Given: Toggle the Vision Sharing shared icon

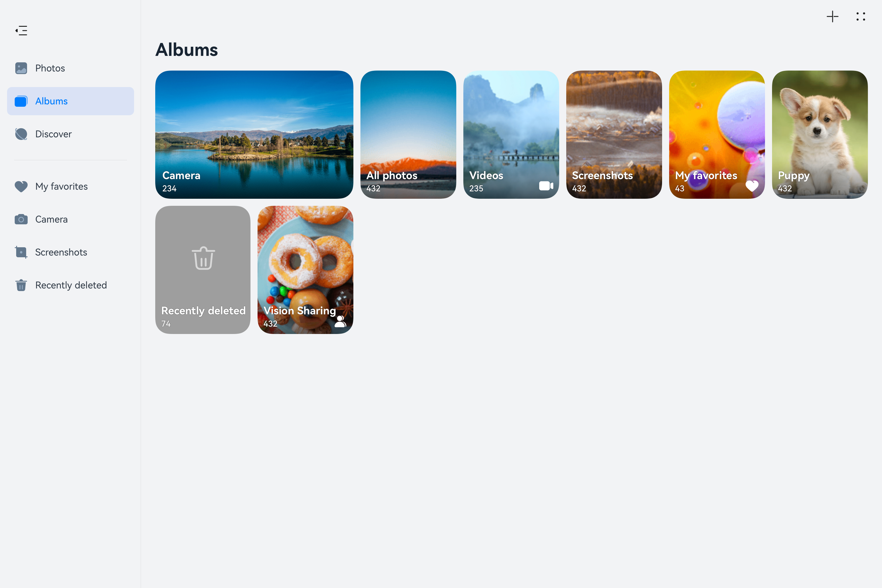Looking at the screenshot, I should (x=341, y=322).
